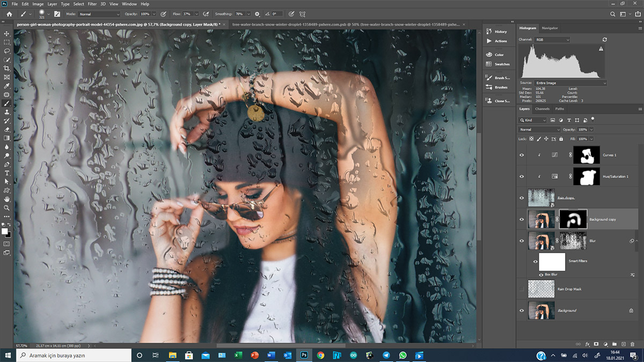Screen dimensions: 644x362
Task: Click the foreground color swatch
Action: click(5, 231)
